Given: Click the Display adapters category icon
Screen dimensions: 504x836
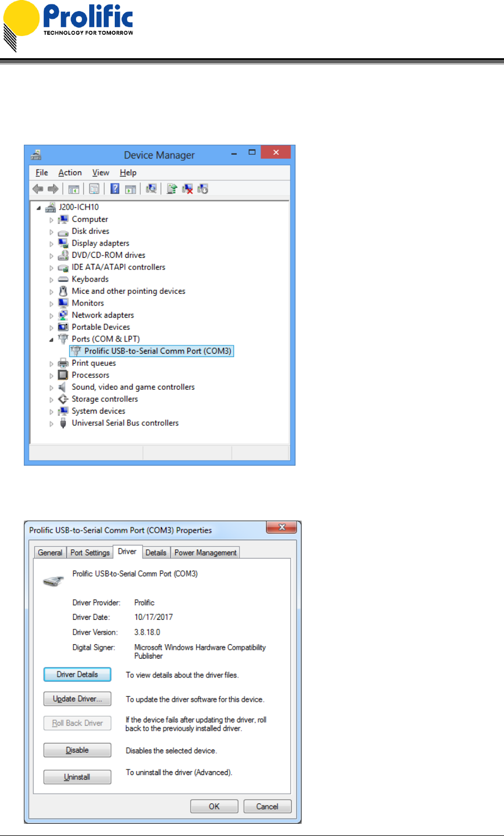Looking at the screenshot, I should pyautogui.click(x=63, y=243).
